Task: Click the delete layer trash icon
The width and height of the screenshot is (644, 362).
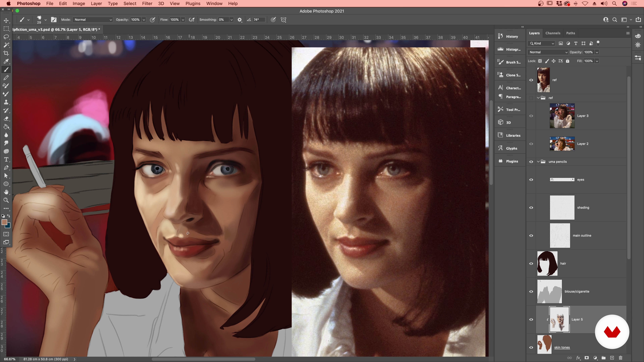Action: (x=621, y=358)
